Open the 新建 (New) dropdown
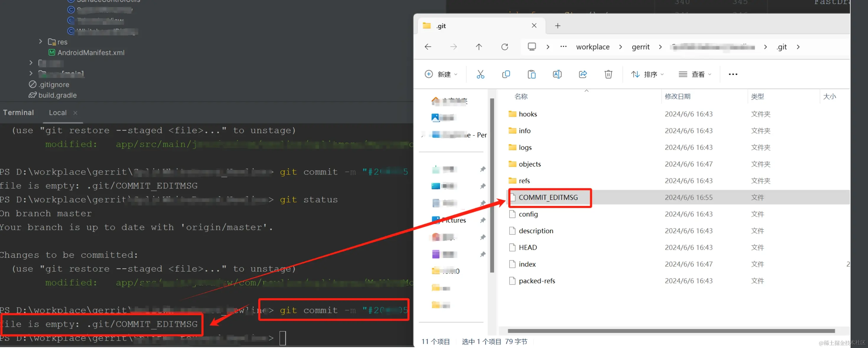The height and width of the screenshot is (348, 868). tap(442, 74)
